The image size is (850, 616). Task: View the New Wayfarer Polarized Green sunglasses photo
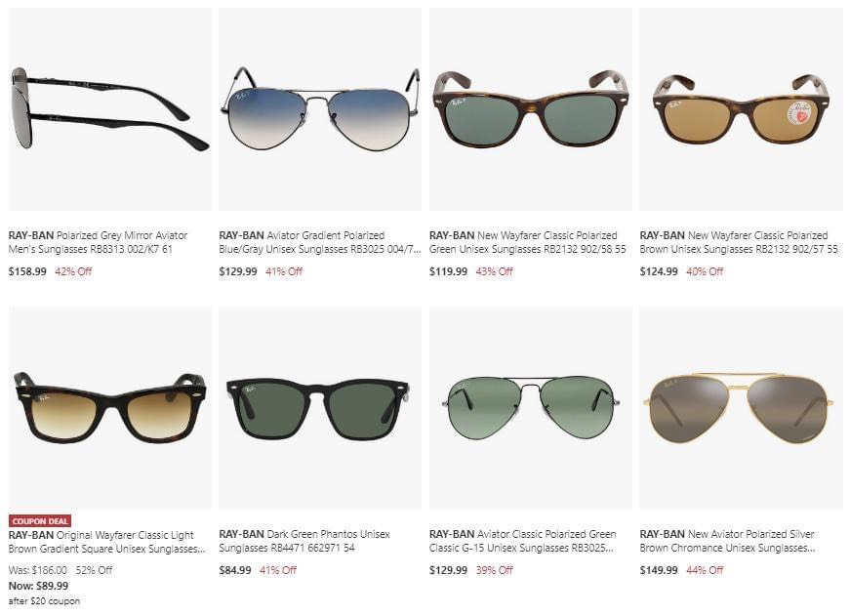tap(530, 109)
